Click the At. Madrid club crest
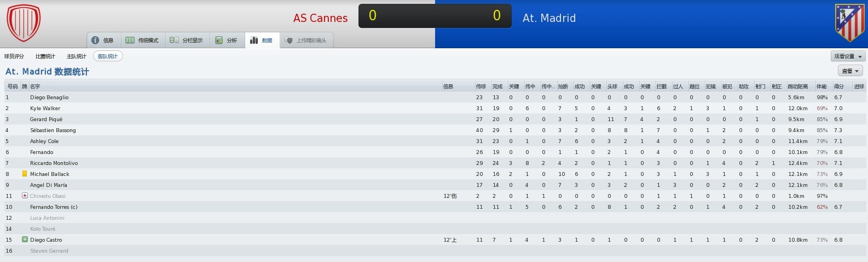This screenshot has height=262, width=868. pyautogui.click(x=849, y=23)
